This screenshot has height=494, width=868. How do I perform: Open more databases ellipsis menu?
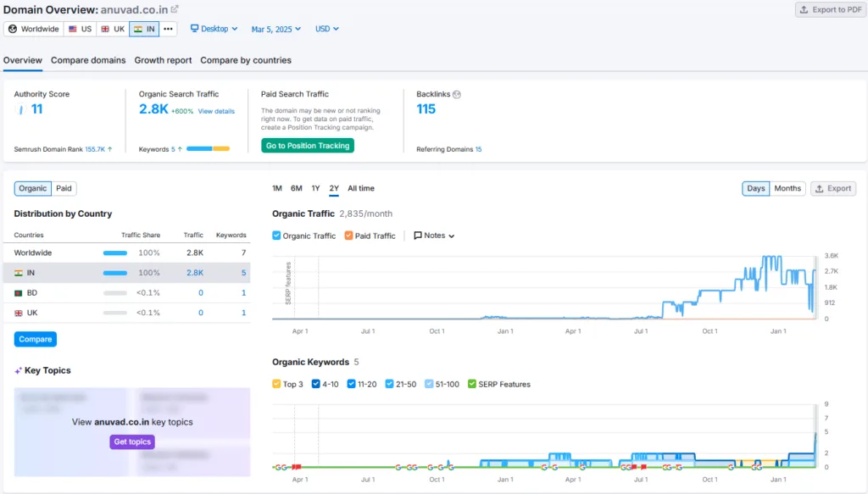tap(169, 29)
